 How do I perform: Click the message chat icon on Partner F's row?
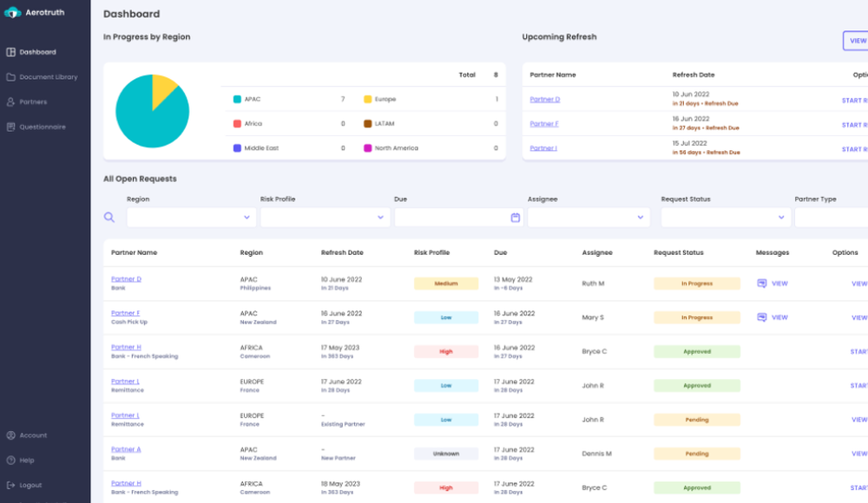(764, 317)
